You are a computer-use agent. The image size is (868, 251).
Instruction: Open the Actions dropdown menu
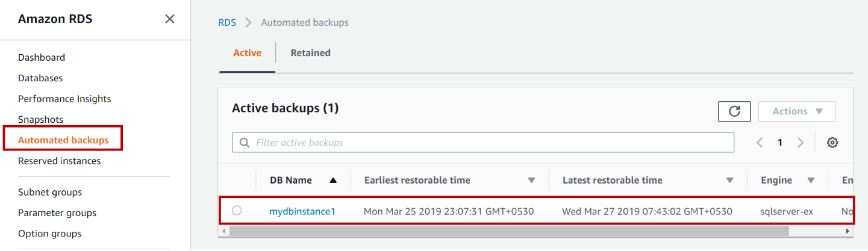(797, 111)
